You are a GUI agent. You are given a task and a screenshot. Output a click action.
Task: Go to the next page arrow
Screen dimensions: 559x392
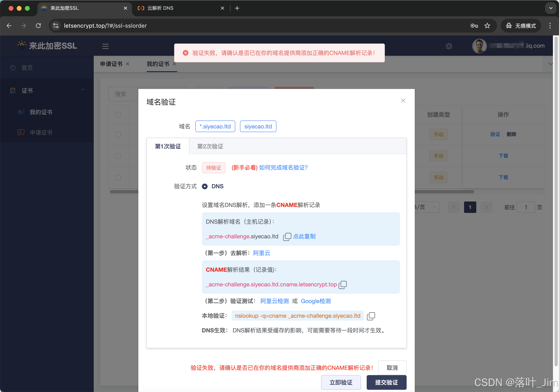[486, 207]
